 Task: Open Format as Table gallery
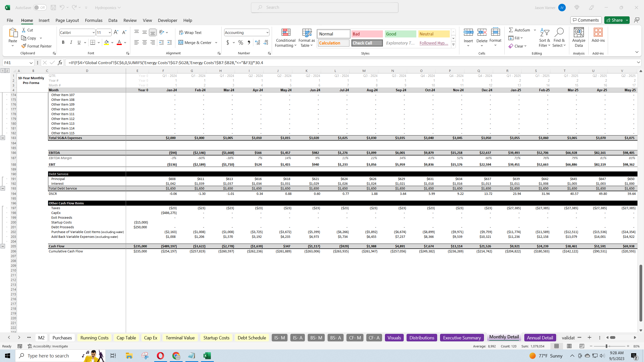pyautogui.click(x=307, y=38)
